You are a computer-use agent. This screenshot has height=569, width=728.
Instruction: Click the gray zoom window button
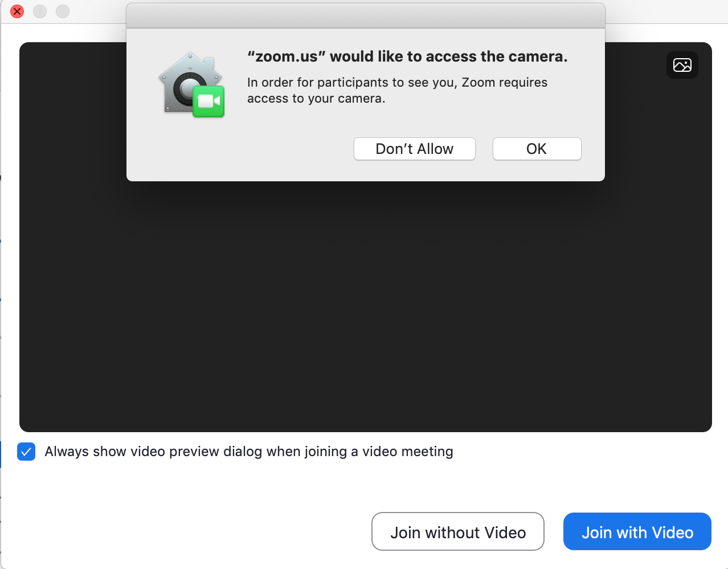[x=63, y=11]
